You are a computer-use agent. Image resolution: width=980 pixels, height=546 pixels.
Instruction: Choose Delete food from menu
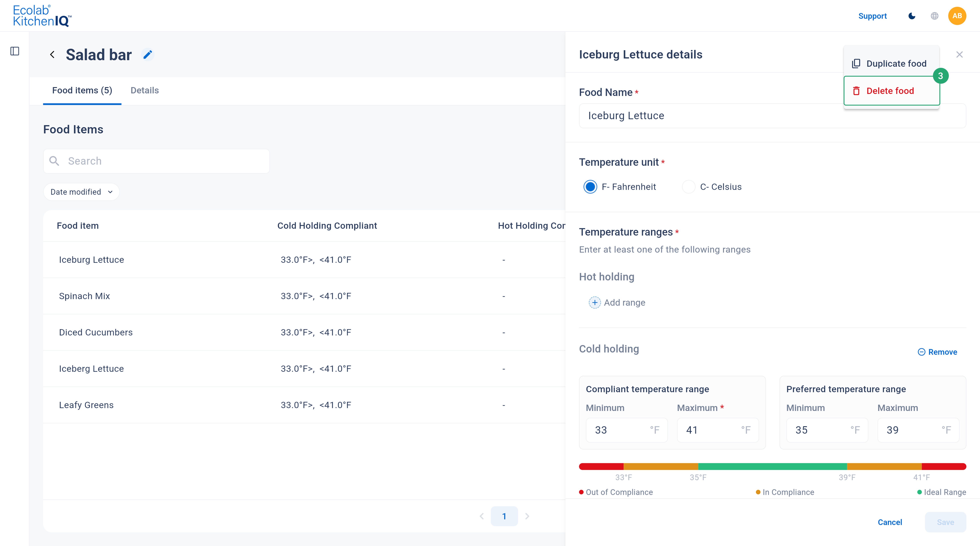click(x=891, y=91)
